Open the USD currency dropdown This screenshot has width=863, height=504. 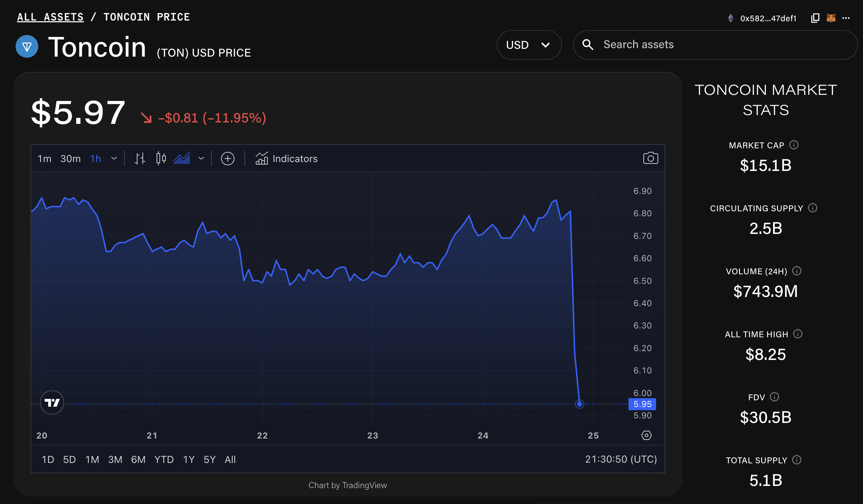pyautogui.click(x=529, y=45)
